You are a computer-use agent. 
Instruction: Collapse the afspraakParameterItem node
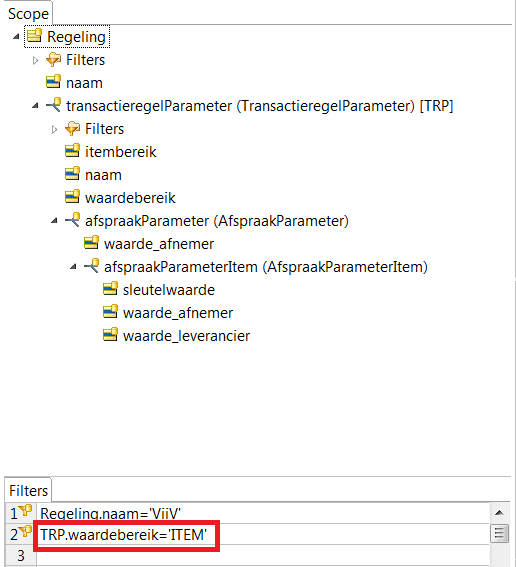[x=73, y=267]
